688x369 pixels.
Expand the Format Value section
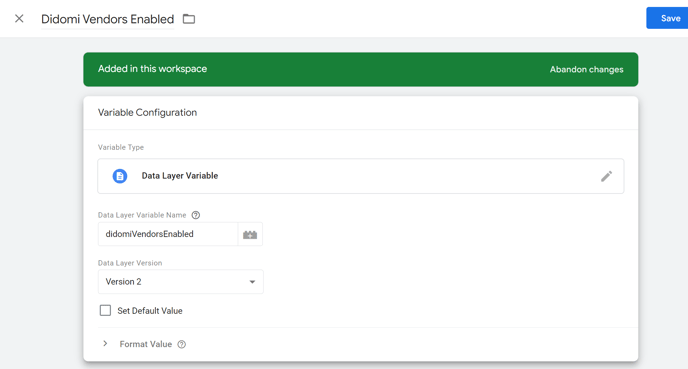[105, 344]
